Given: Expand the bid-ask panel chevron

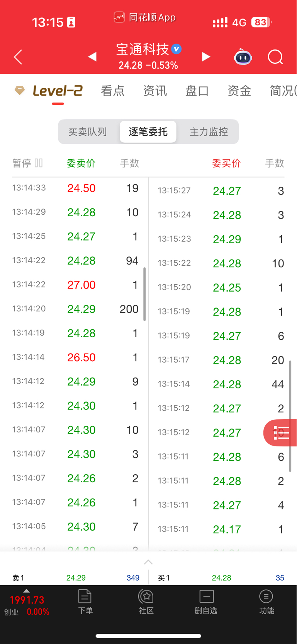Looking at the screenshot, I should [148, 562].
